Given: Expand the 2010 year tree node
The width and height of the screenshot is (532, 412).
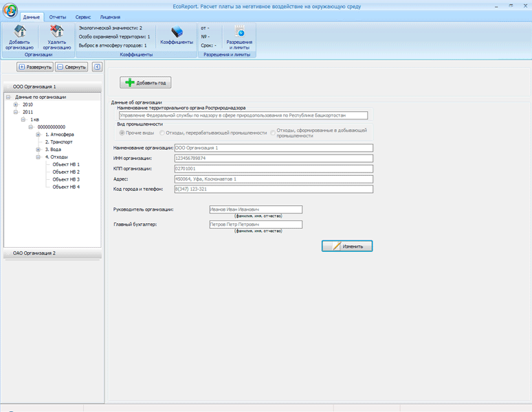Looking at the screenshot, I should pos(16,104).
